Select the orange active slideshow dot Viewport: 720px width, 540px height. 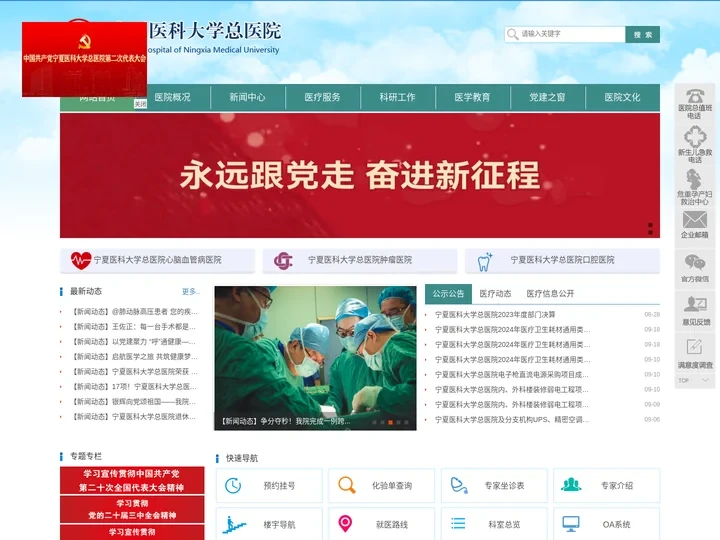pos(390,422)
